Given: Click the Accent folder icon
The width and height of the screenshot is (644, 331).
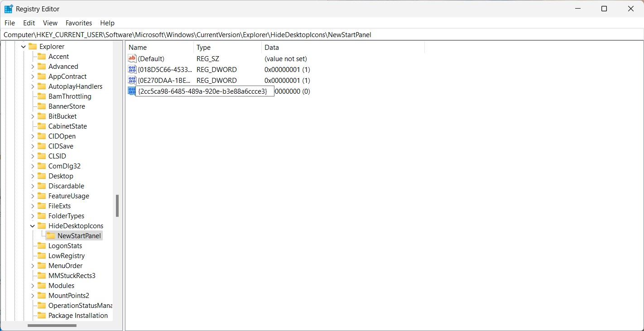Looking at the screenshot, I should [42, 56].
